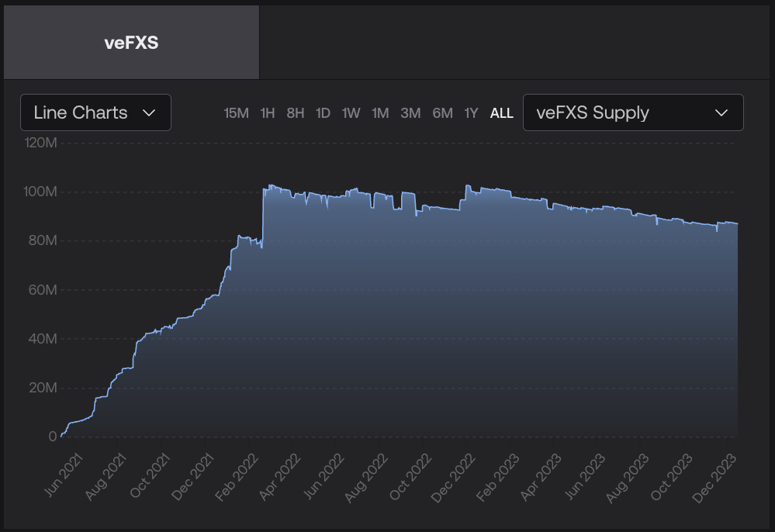
Task: Set chart range to 1D
Action: click(x=323, y=113)
